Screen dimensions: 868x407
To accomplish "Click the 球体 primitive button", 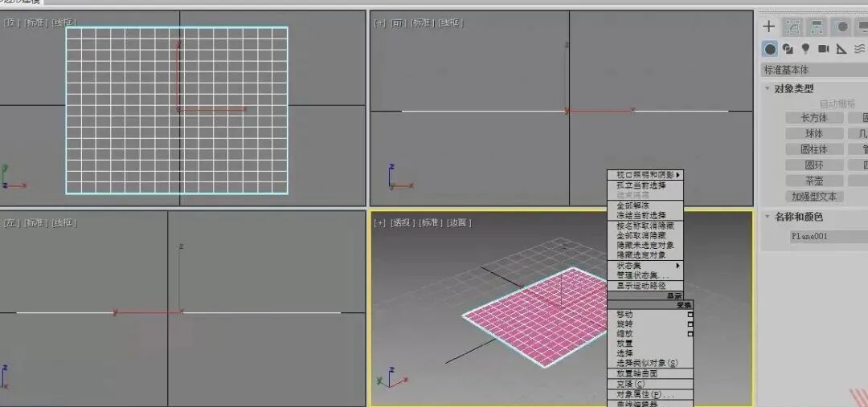I will point(814,134).
